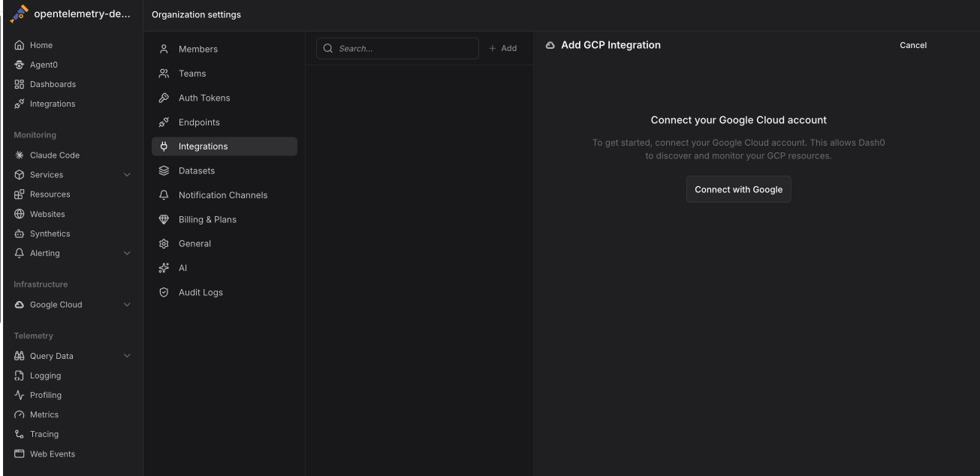The image size is (980, 476).
Task: Go to Datasets settings
Action: (x=225, y=170)
